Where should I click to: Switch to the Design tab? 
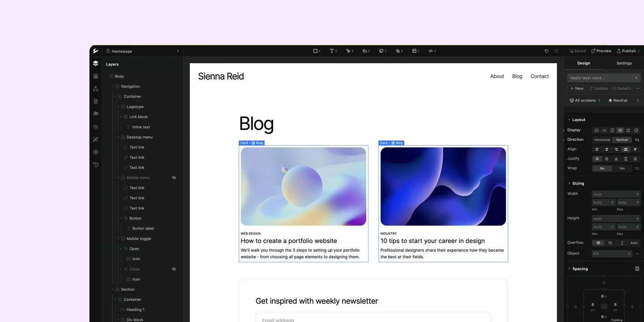584,63
